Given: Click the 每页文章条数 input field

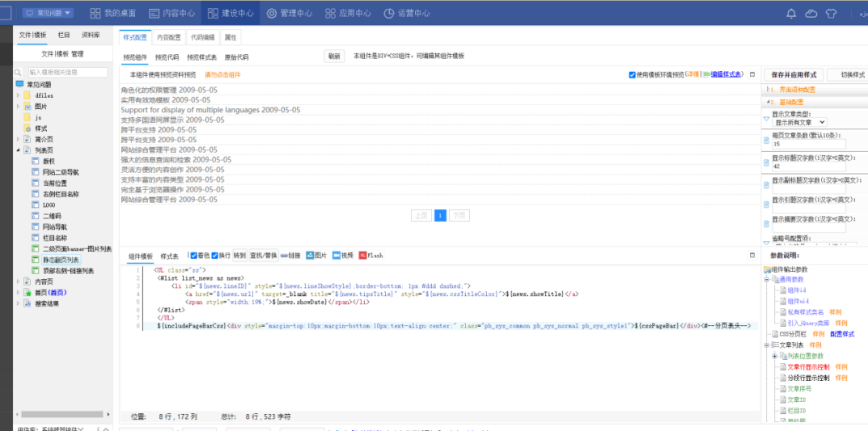Looking at the screenshot, I should point(809,144).
